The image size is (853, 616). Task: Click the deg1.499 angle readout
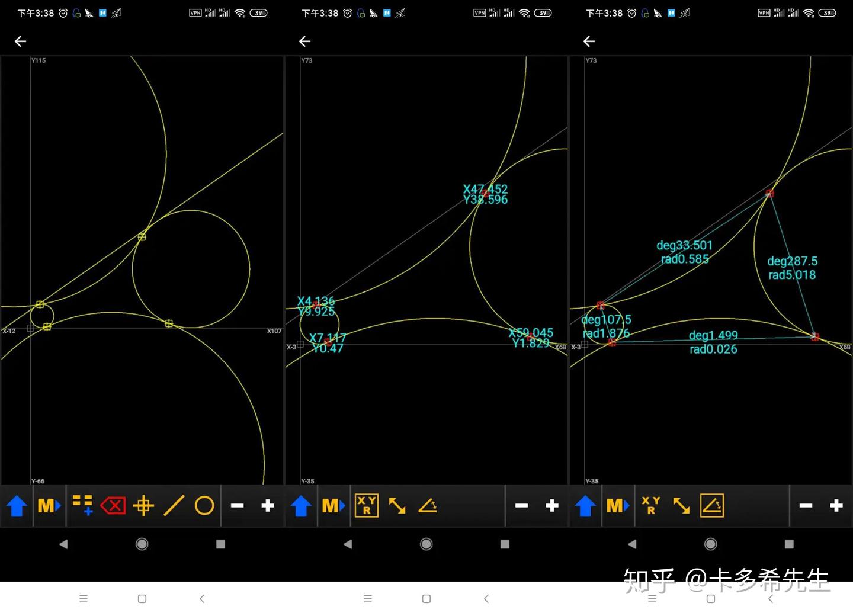pyautogui.click(x=713, y=336)
